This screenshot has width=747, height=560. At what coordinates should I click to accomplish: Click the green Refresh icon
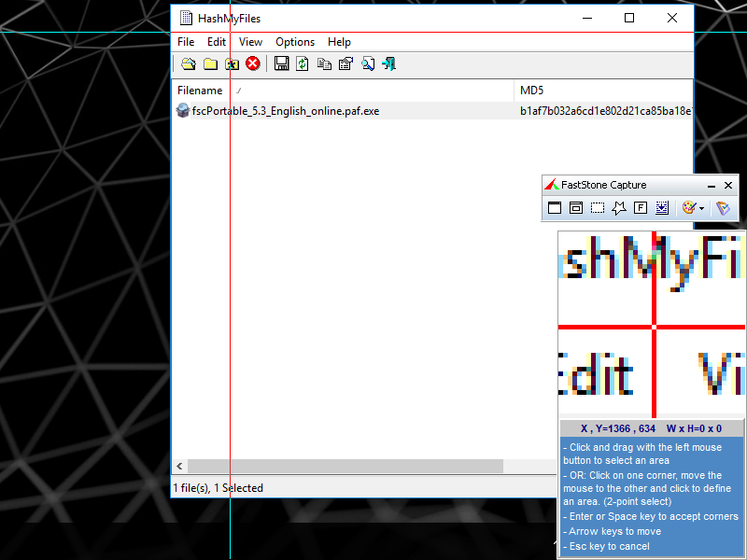click(303, 63)
